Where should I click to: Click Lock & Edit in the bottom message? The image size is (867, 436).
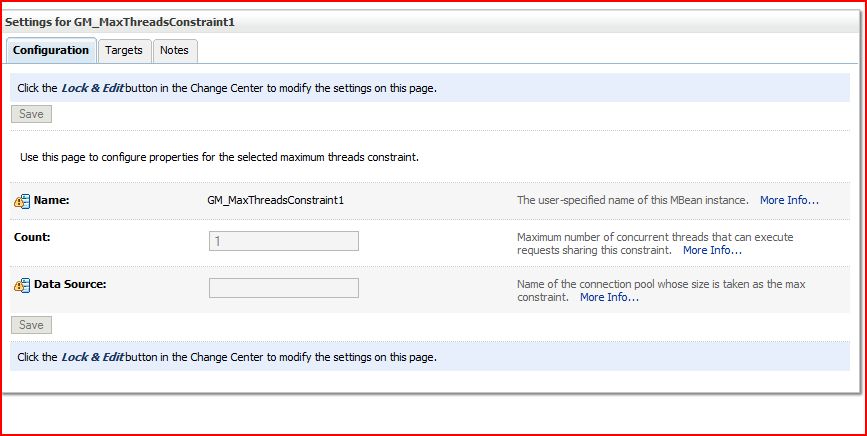click(92, 357)
